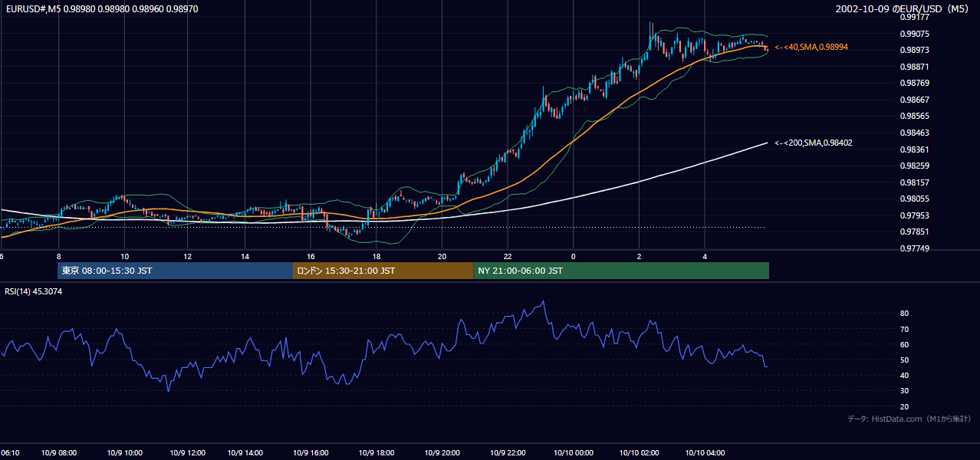Viewport: 980px width, 460px height.
Task: Click the 10/9 22:00 bottom time label
Action: tap(507, 453)
